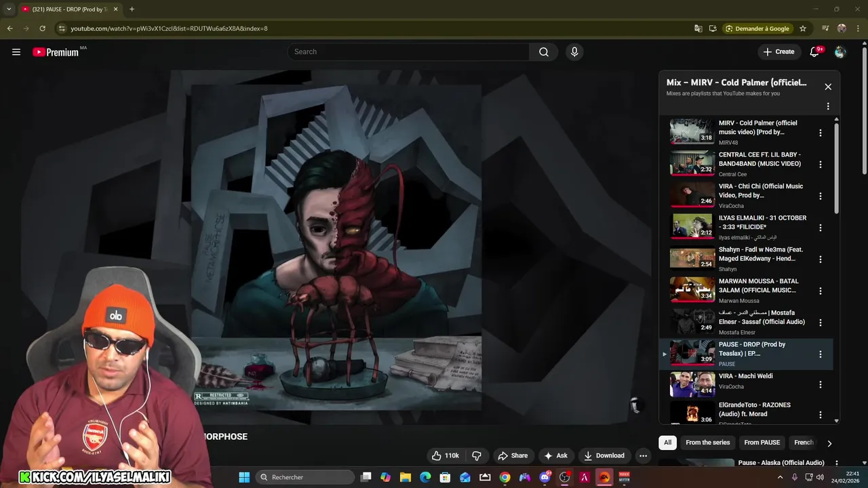Click Windows taskbar Rechercher search box

coord(306,477)
